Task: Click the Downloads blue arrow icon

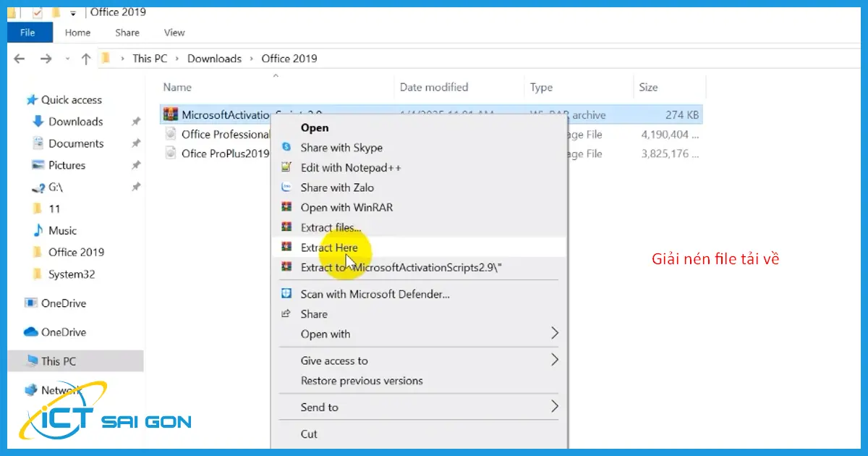Action: (38, 122)
